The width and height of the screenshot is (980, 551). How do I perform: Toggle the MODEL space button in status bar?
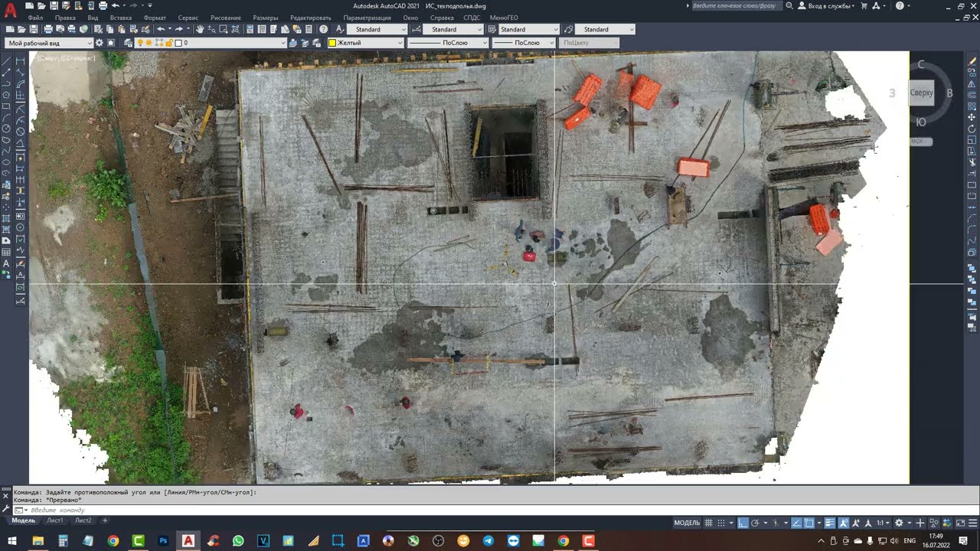[x=687, y=523]
